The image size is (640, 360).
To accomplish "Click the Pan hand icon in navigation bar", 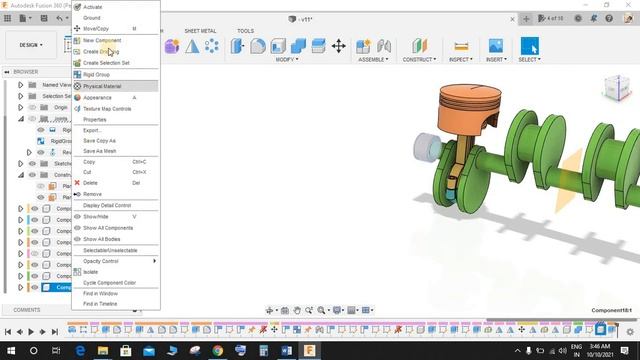I will point(297,311).
